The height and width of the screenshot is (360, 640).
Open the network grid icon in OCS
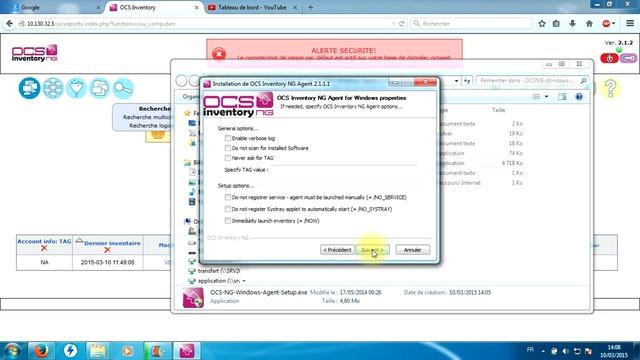click(x=53, y=88)
